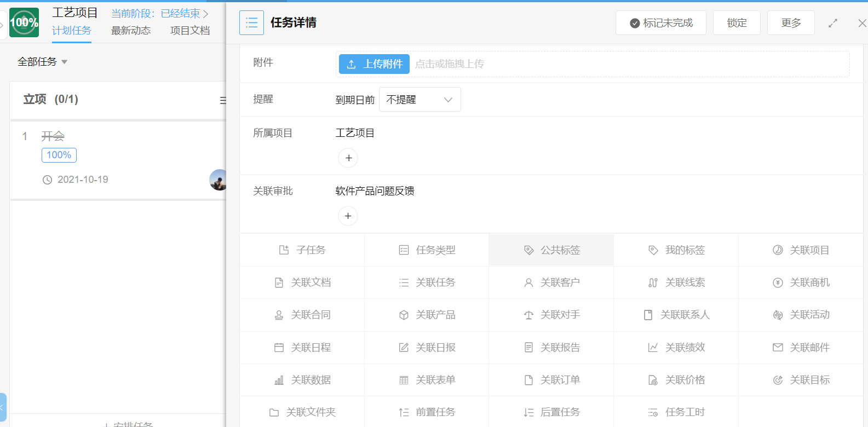Viewport: 868px width, 427px height.
Task: Select 关联客户 to link a customer
Action: point(551,282)
